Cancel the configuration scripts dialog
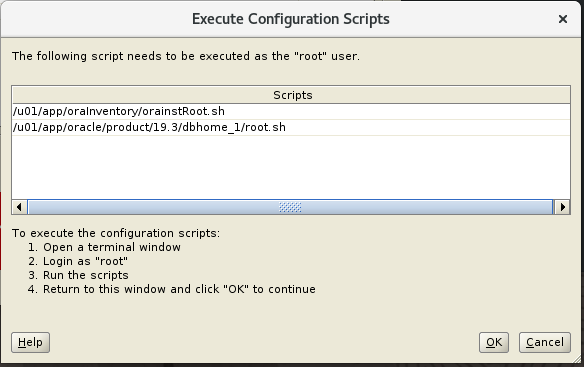The width and height of the screenshot is (584, 367). [545, 342]
